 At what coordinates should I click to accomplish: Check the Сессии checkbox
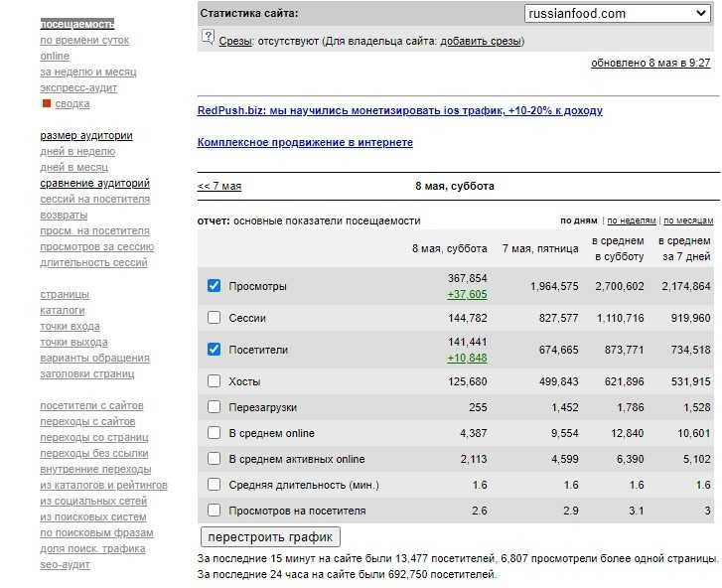point(214,318)
